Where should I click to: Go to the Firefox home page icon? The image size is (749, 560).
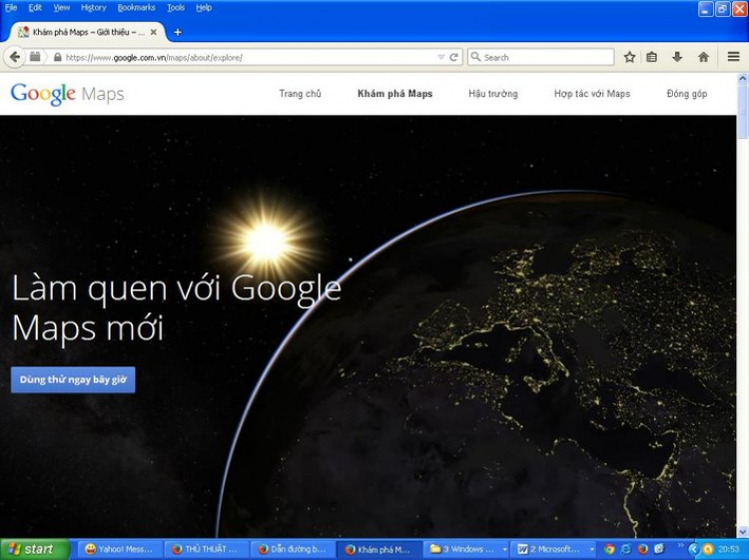pos(703,57)
